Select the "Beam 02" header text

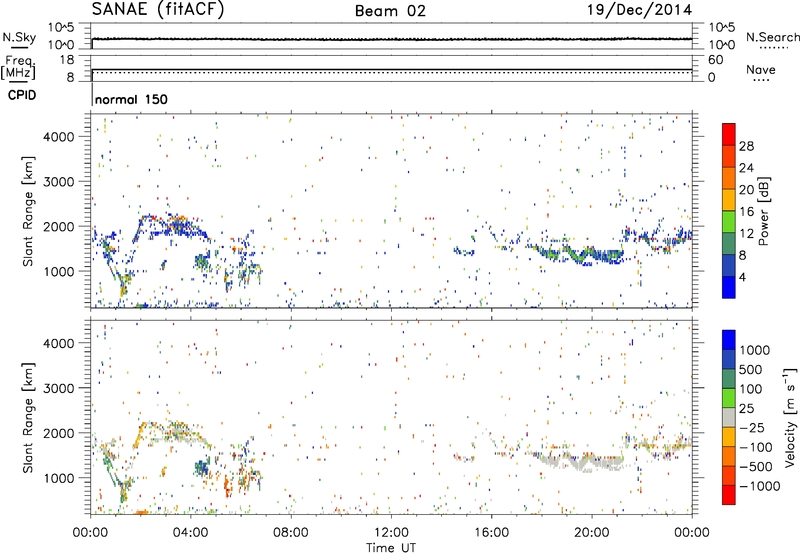390,11
